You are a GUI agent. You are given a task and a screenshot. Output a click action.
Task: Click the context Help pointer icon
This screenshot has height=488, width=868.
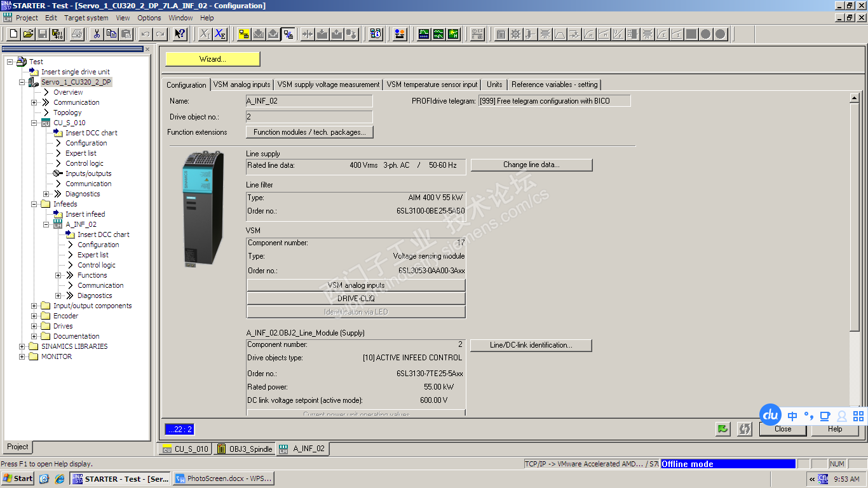[x=180, y=34]
